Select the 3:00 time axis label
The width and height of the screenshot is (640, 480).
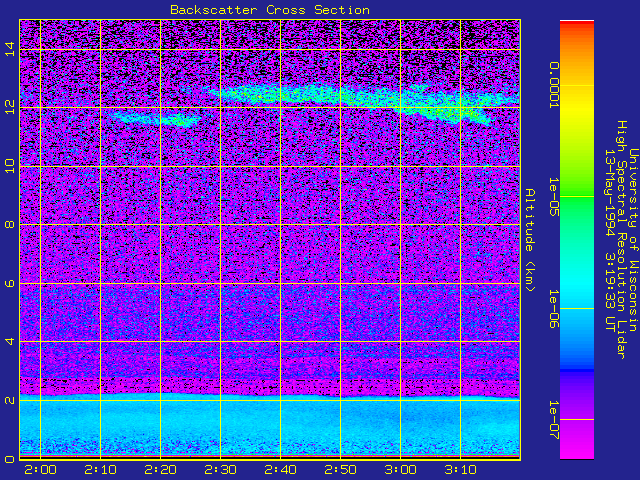[400, 470]
